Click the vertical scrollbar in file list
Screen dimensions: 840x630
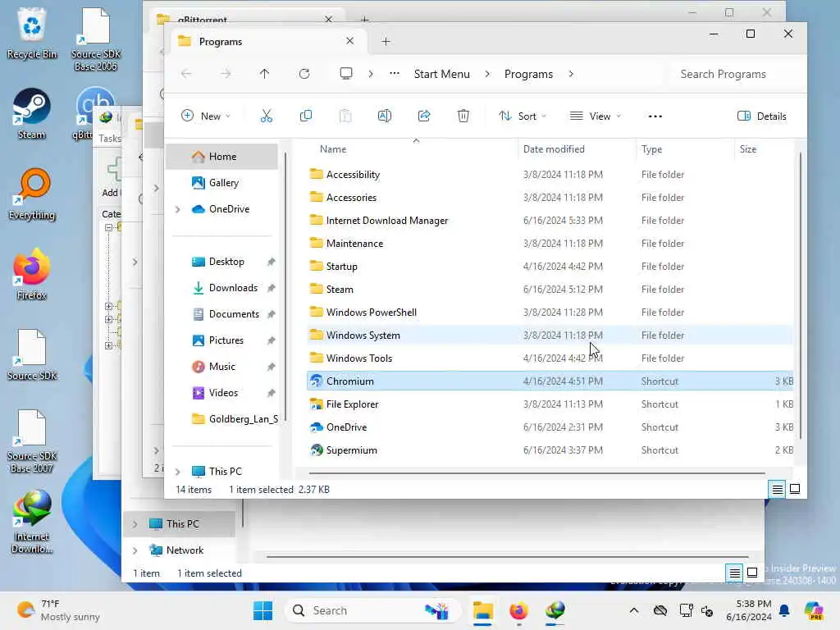801,294
